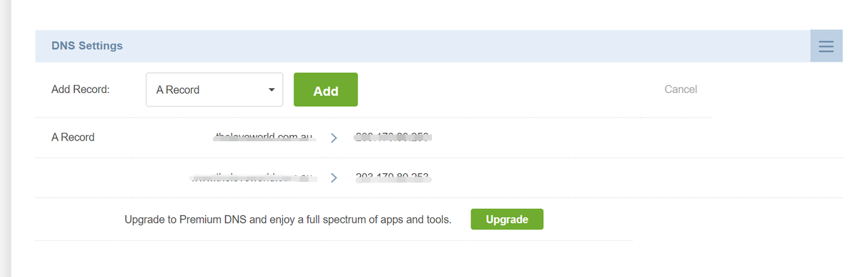Click the chevron arrow in the www record row
The height and width of the screenshot is (277, 868).
(x=334, y=178)
